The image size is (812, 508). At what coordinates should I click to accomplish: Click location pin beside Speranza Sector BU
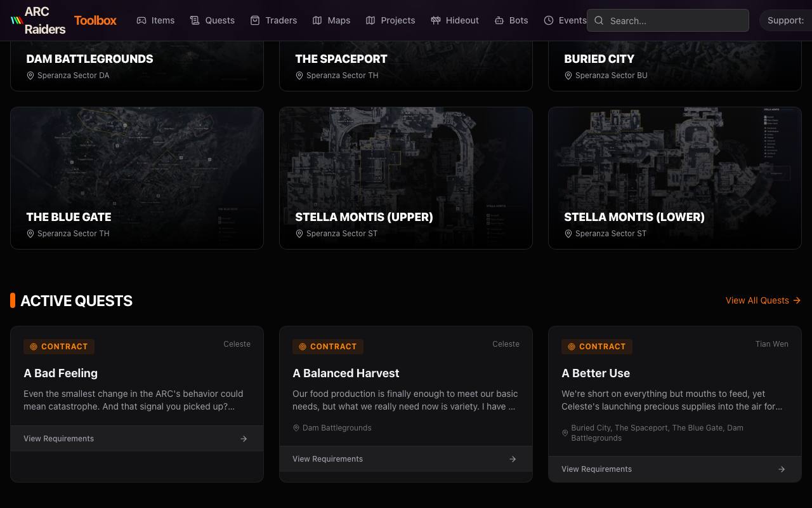pos(568,76)
